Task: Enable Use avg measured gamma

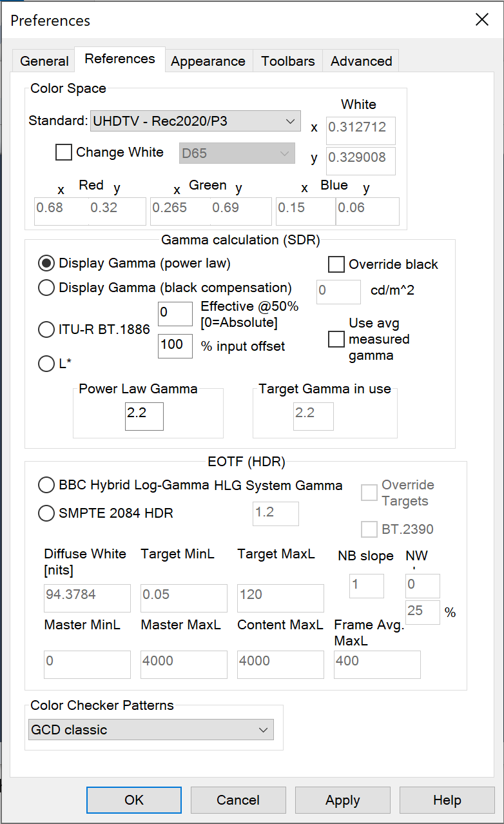Action: [336, 339]
